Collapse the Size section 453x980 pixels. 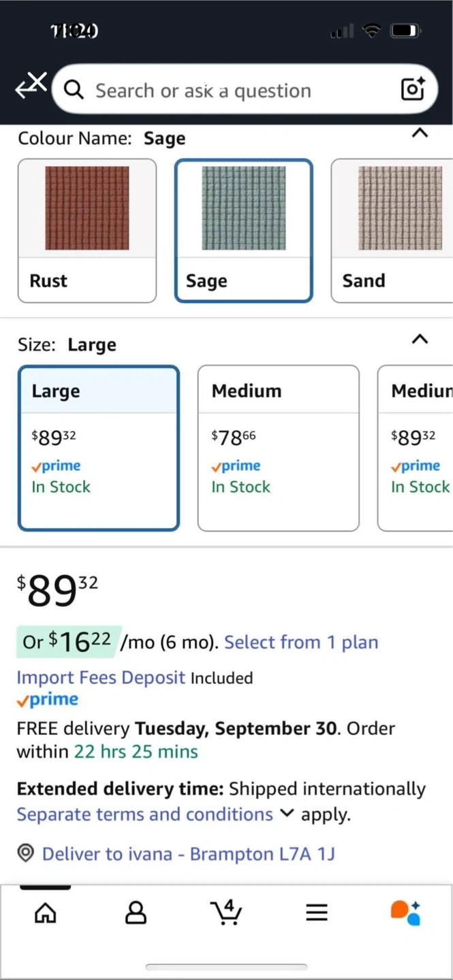point(420,339)
